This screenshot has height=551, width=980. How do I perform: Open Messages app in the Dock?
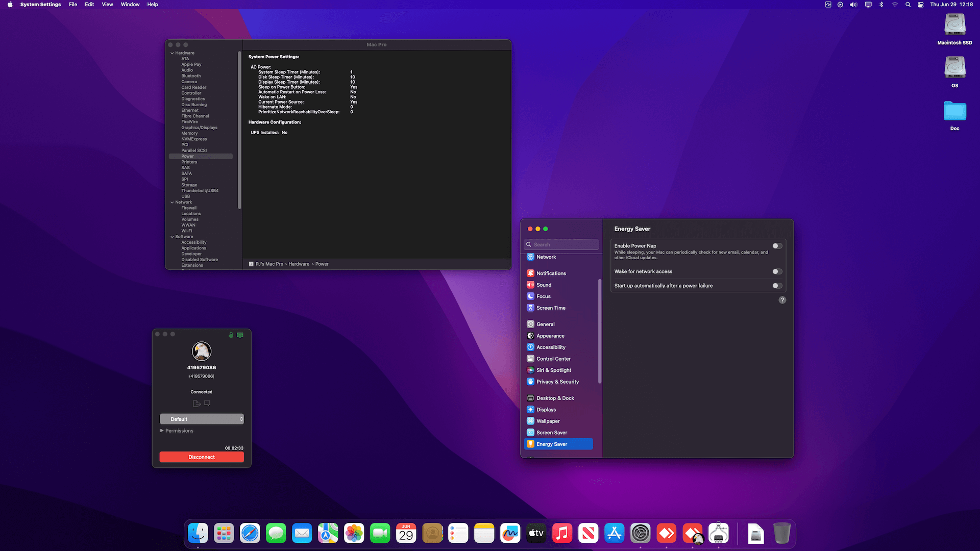pos(276,534)
